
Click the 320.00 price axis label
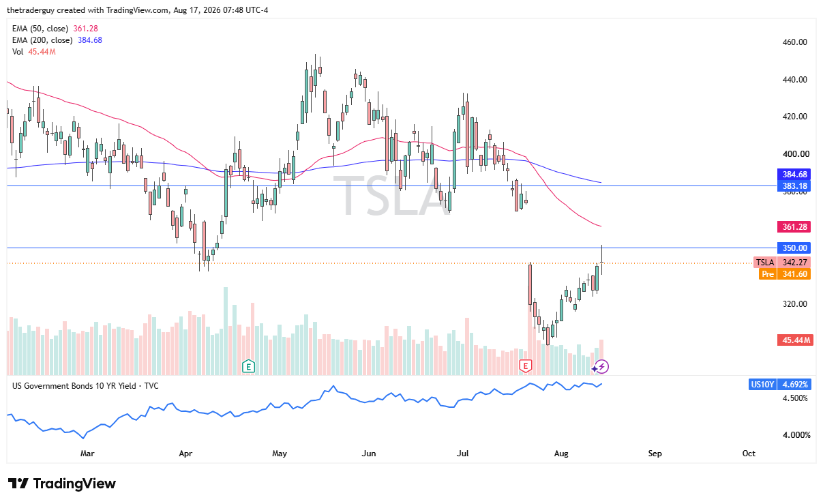click(x=794, y=304)
